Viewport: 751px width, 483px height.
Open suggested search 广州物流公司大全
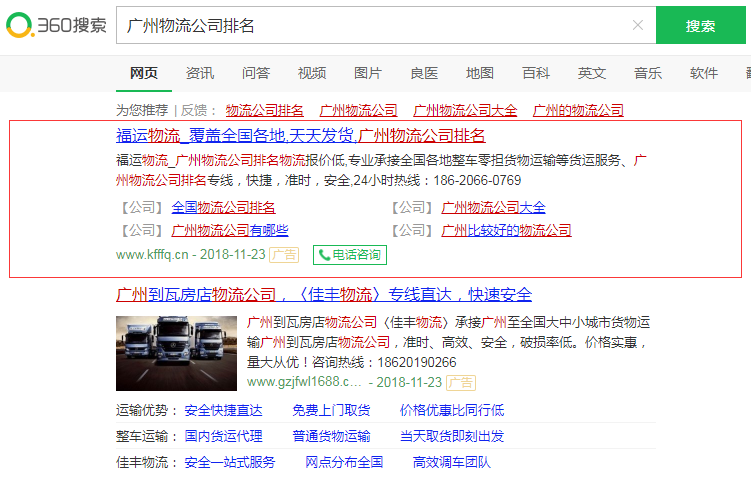pyautogui.click(x=466, y=111)
